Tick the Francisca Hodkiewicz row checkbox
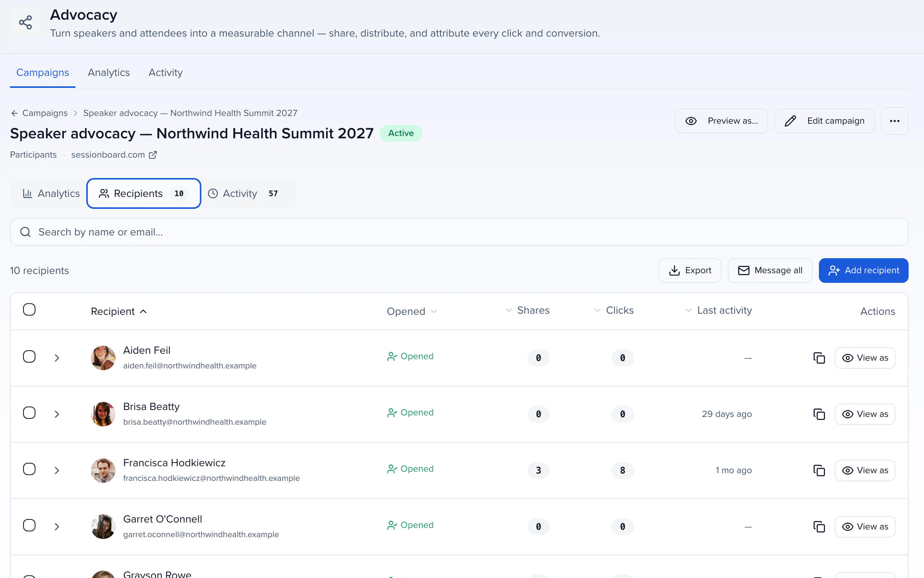Viewport: 924px width, 578px height. [x=29, y=469]
